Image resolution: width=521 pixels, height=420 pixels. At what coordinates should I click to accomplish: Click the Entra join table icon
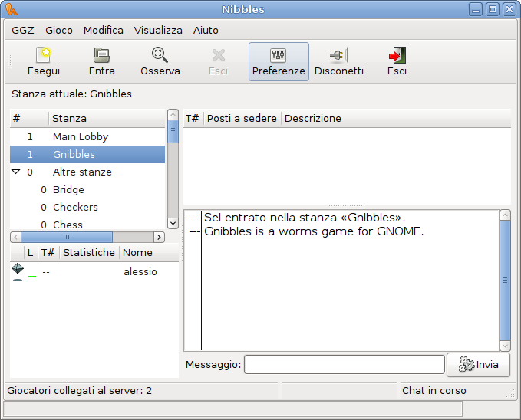(x=102, y=54)
